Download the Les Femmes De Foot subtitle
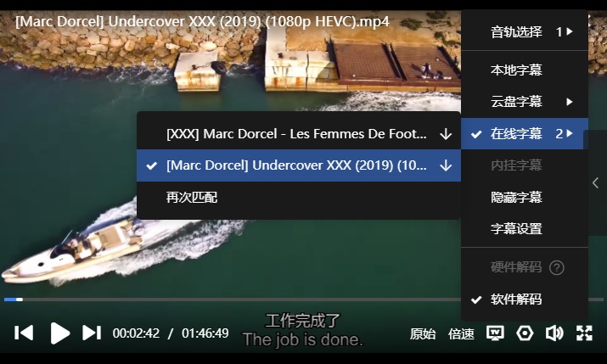607x364 pixels. pyautogui.click(x=446, y=134)
